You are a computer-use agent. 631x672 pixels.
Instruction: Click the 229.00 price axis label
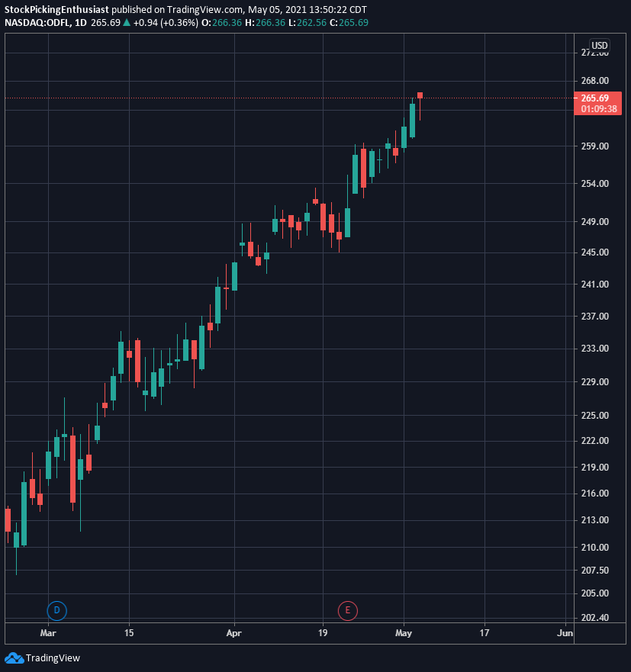(x=594, y=382)
